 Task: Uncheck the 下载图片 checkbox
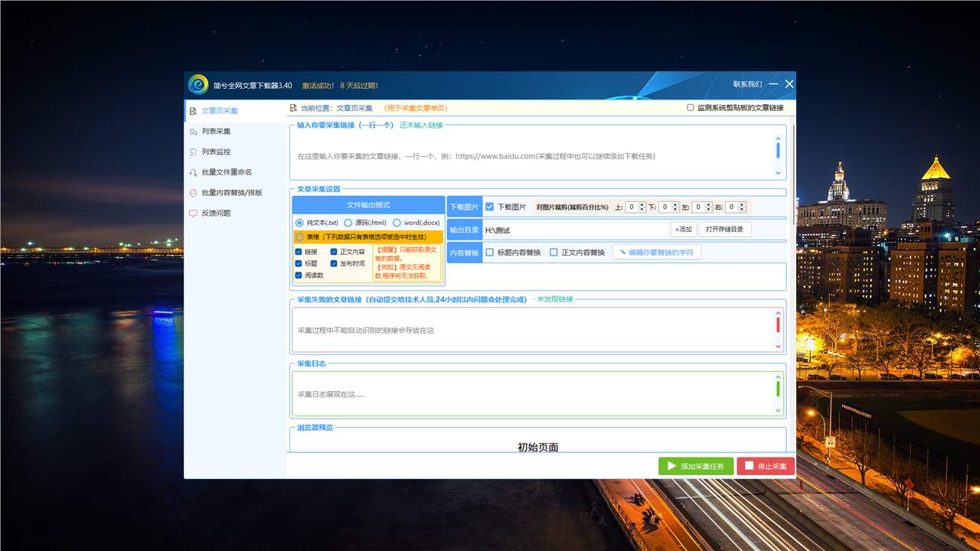(490, 207)
